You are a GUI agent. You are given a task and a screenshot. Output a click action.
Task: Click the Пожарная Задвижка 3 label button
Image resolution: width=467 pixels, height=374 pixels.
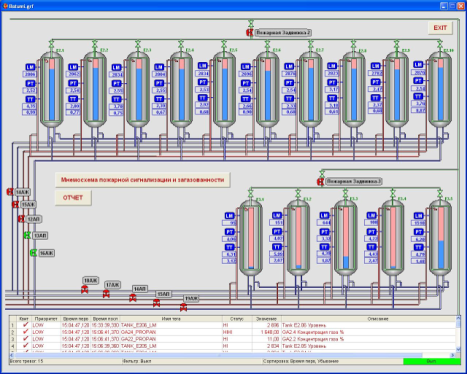coord(354,181)
